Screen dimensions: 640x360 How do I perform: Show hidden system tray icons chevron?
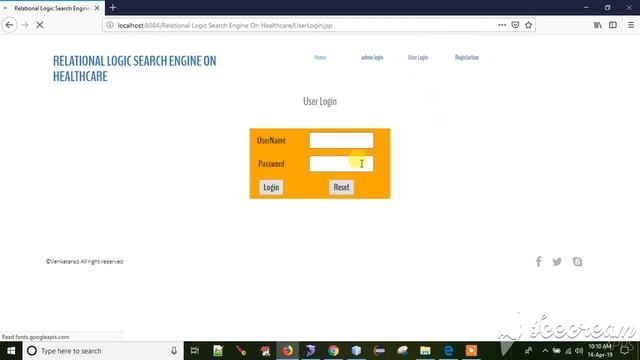(x=545, y=351)
